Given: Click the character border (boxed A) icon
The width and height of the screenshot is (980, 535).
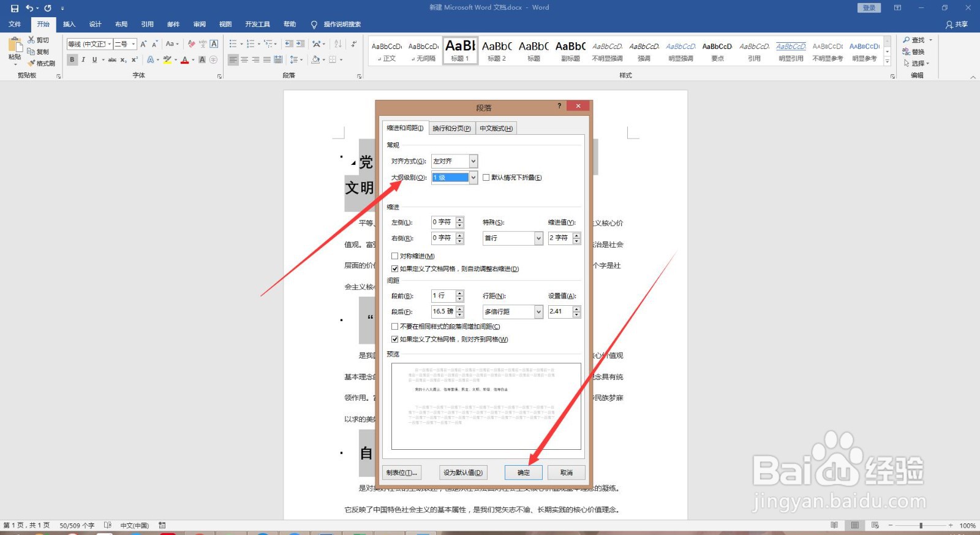Looking at the screenshot, I should (214, 44).
